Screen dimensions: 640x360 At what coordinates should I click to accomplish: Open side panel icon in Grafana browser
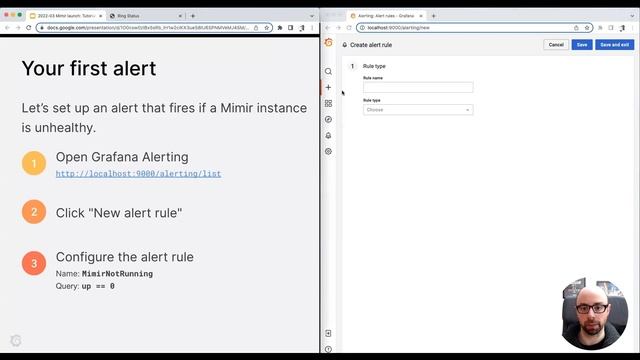pos(611,28)
